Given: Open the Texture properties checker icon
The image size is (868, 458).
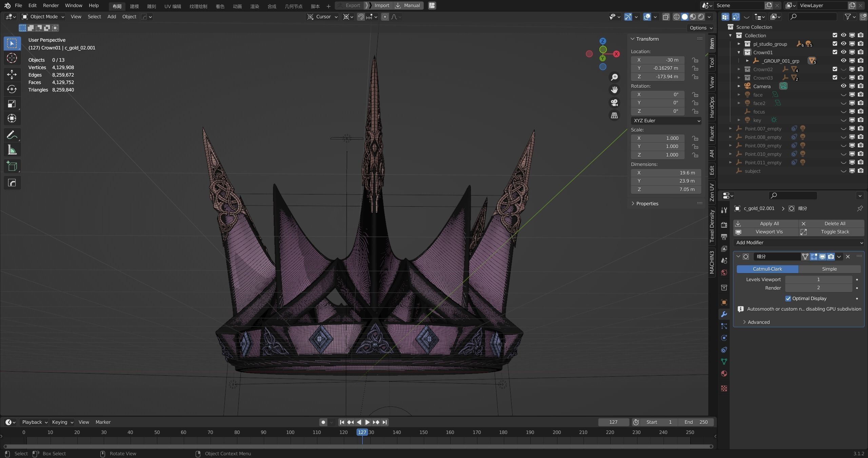Looking at the screenshot, I should [724, 389].
